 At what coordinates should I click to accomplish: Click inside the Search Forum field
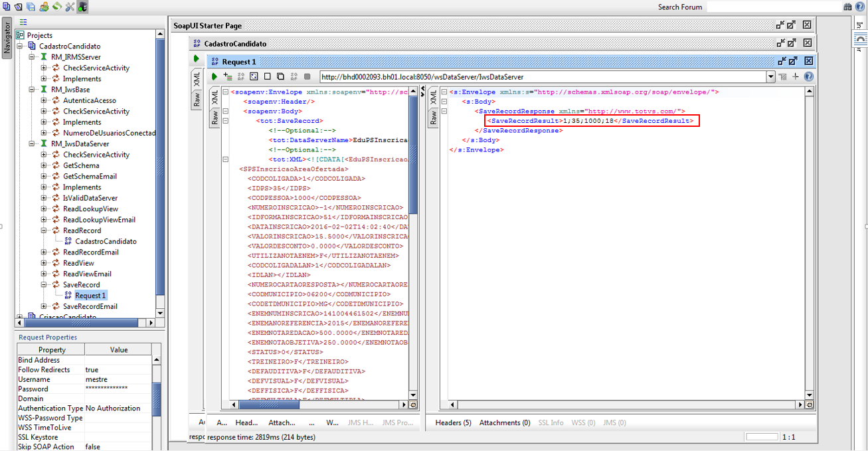[x=774, y=7]
